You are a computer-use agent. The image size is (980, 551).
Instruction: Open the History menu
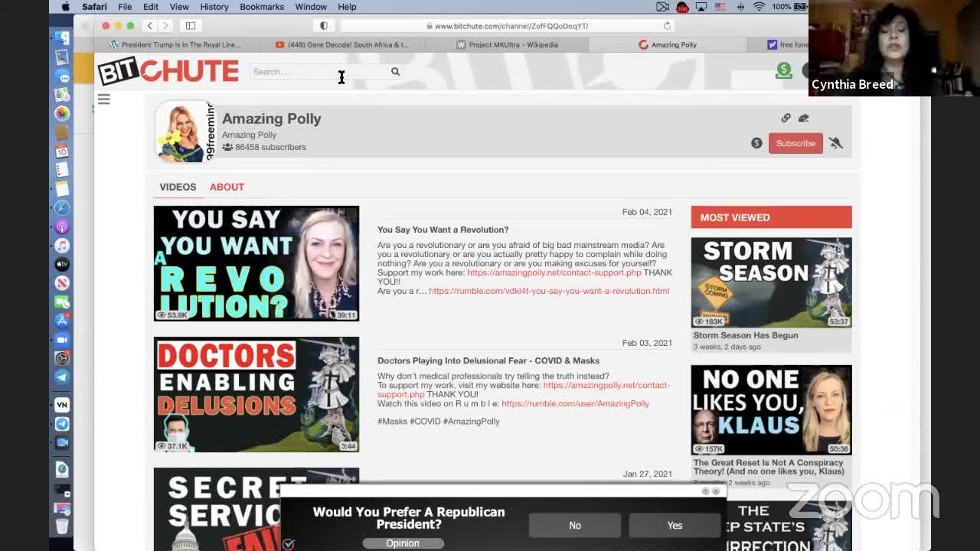click(x=214, y=7)
